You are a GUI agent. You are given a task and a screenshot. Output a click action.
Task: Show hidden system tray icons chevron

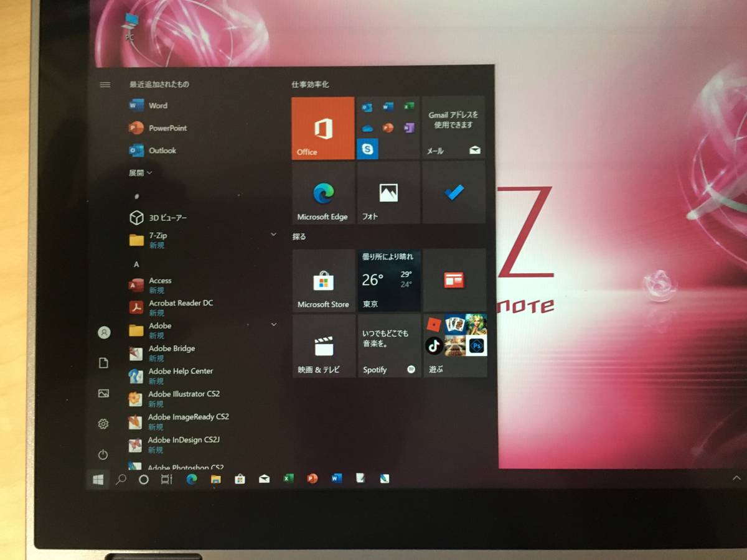coord(736,478)
